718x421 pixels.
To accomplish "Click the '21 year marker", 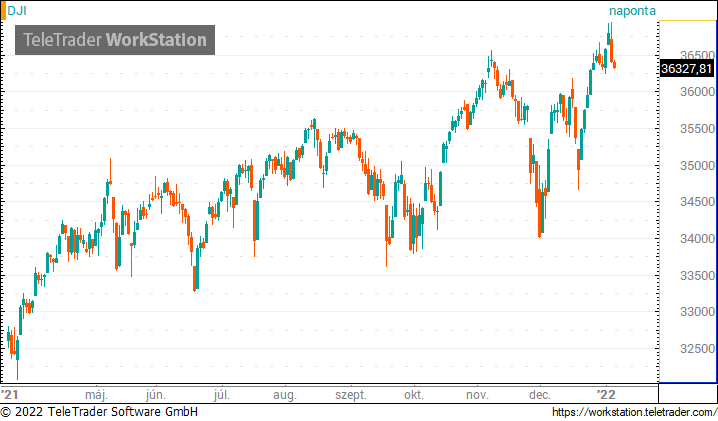I will 9,395.
